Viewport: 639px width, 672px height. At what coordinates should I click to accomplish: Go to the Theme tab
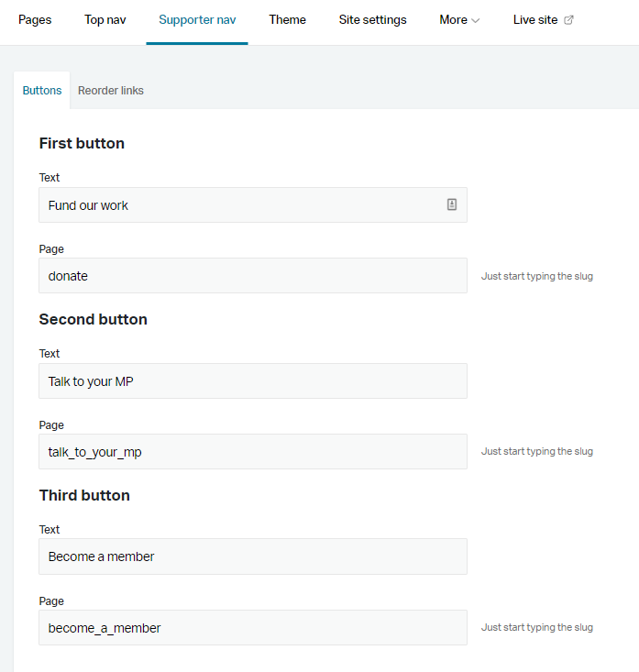click(288, 20)
